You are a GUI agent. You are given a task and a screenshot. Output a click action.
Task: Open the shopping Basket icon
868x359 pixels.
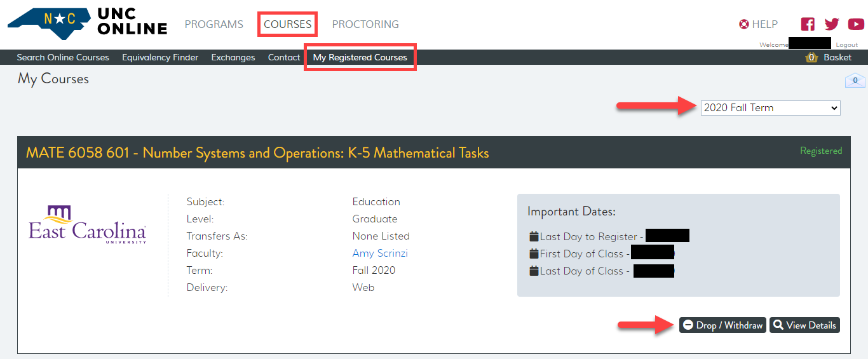811,57
